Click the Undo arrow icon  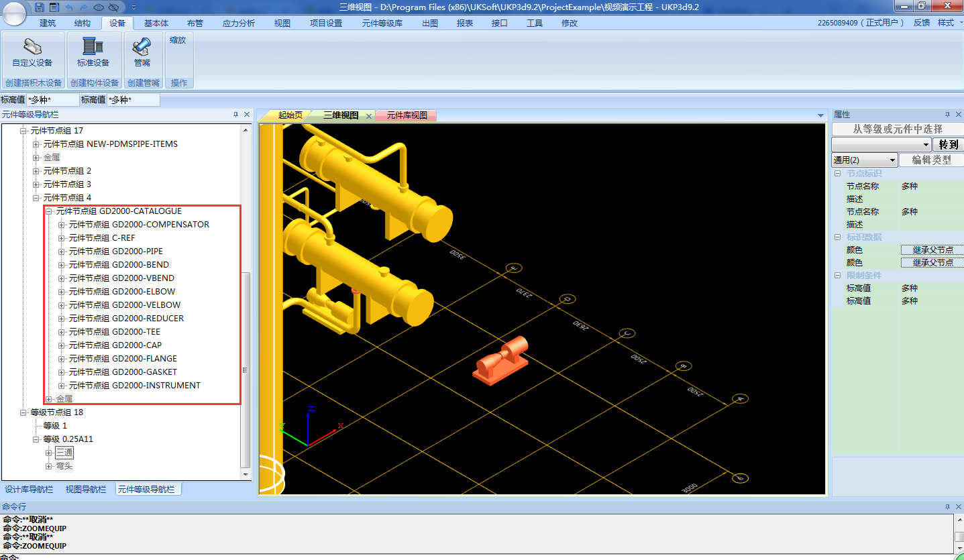(68, 7)
